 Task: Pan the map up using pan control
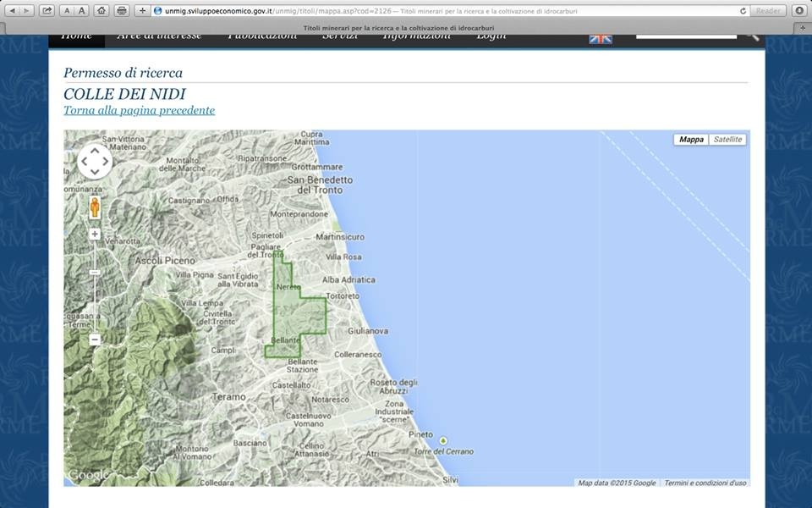tap(95, 149)
